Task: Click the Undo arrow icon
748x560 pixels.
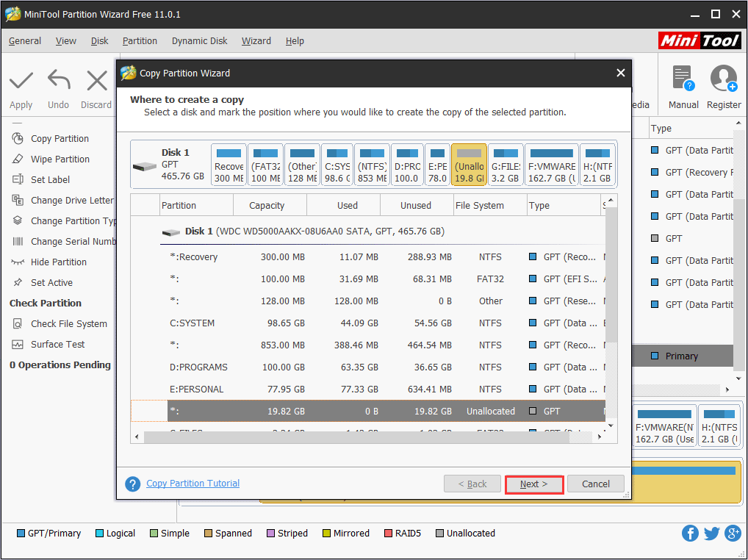Action: 59,80
